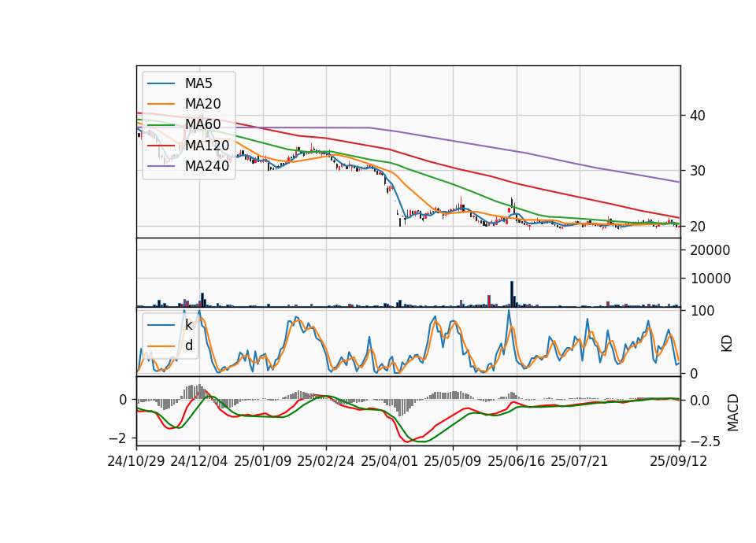Click the MA120 legend label
The height and width of the screenshot is (543, 756).
207,145
